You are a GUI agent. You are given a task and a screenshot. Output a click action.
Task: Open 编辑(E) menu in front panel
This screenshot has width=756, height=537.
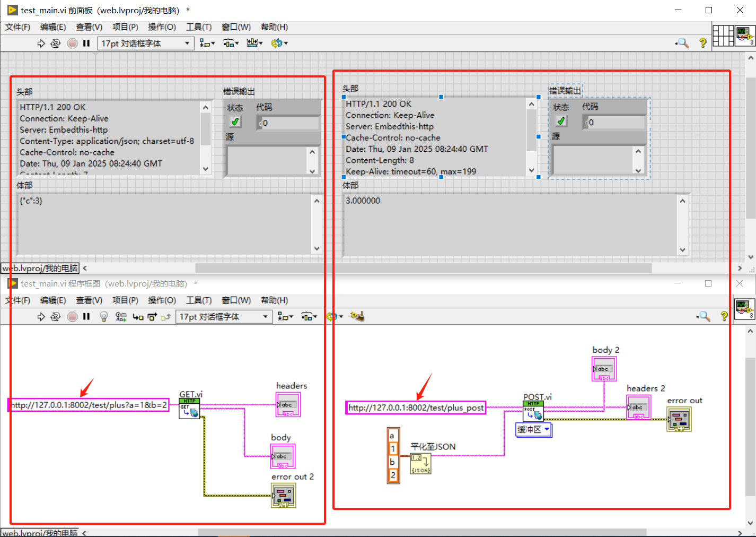coord(53,27)
